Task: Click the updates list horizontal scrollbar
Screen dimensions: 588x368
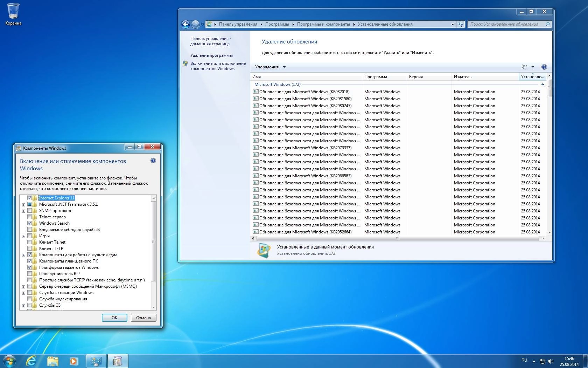Action: [x=398, y=238]
